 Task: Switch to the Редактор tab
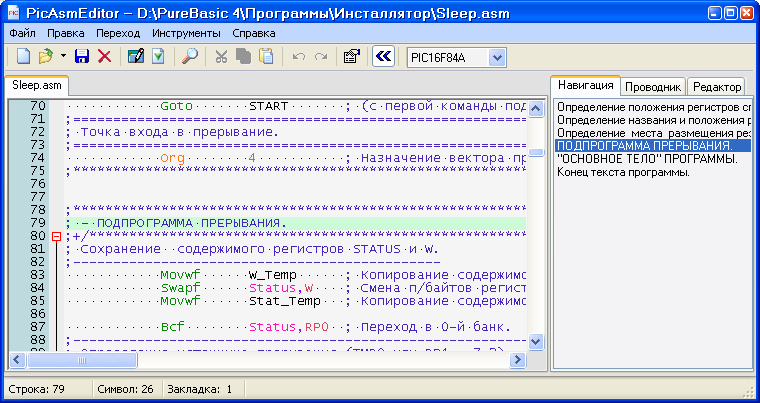(717, 87)
